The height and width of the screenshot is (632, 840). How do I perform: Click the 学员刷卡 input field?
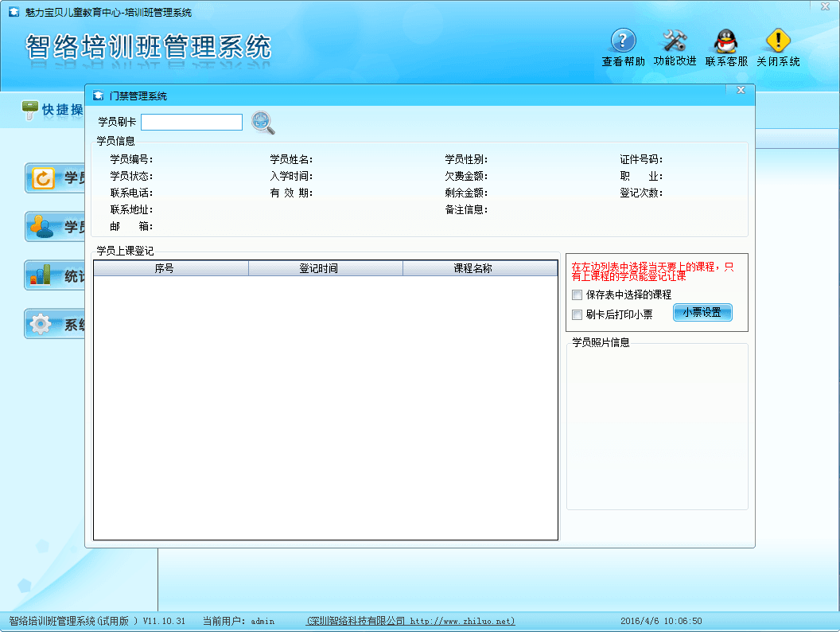tap(192, 122)
